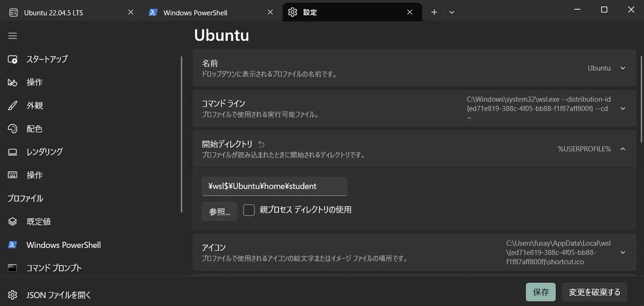Image resolution: width=644 pixels, height=306 pixels.
Task: Click the gear icon on 設定 tab
Action: coord(292,12)
